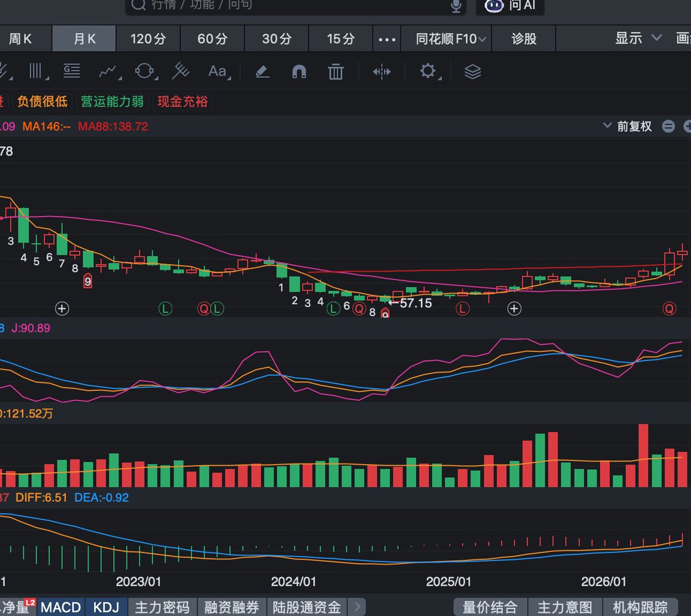Select the eraser drawing tool

point(263,71)
